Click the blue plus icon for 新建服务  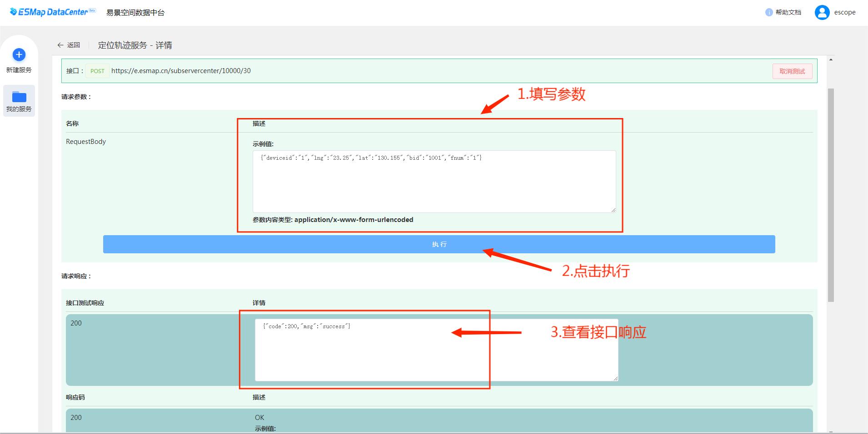(19, 55)
